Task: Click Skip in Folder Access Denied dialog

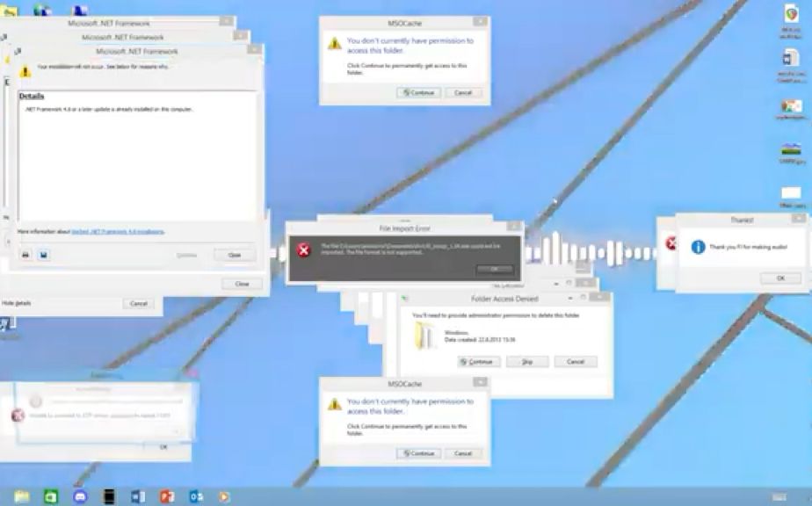Action: [527, 362]
